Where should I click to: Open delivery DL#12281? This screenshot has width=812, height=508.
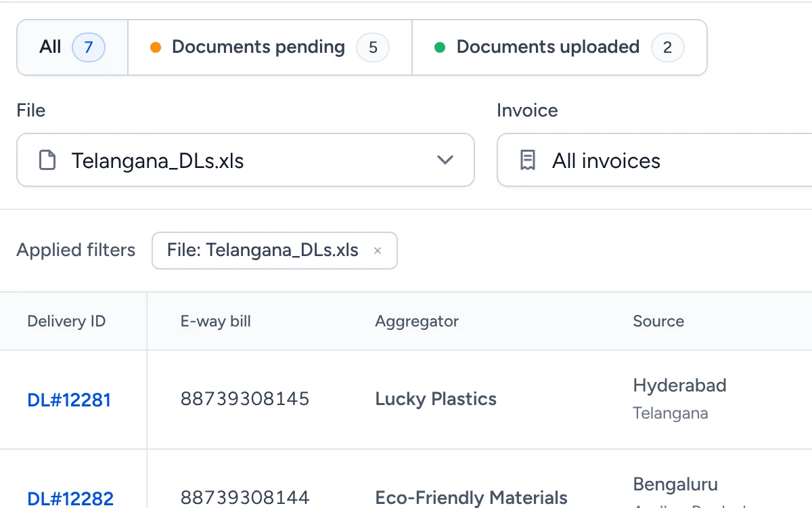pyautogui.click(x=69, y=400)
